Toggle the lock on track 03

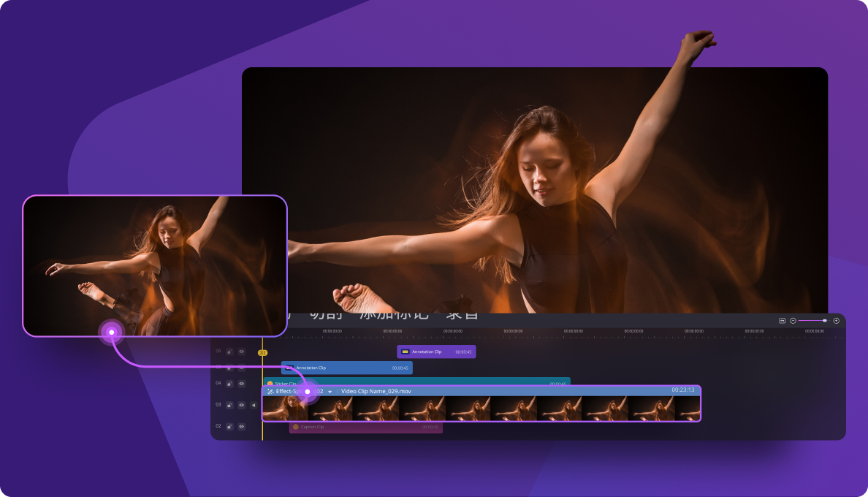(x=229, y=405)
